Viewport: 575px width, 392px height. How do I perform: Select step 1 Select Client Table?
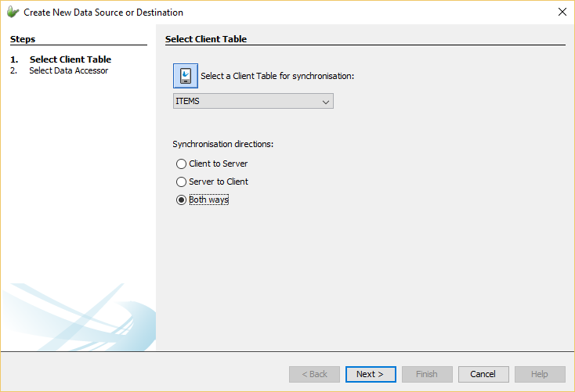(x=70, y=59)
